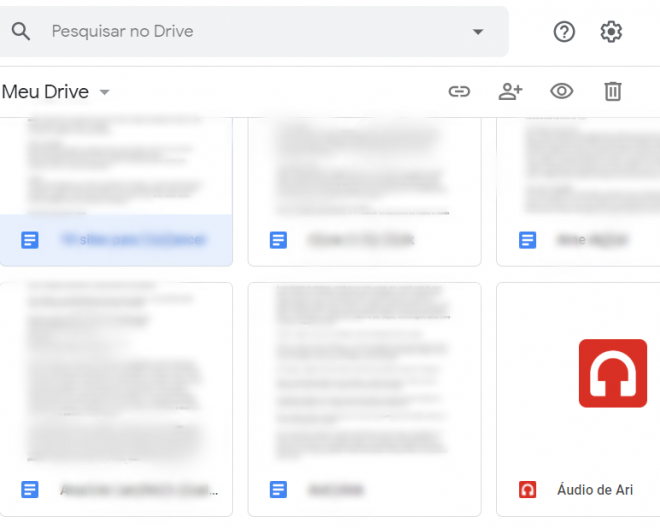Open the search options dropdown arrow
Image resolution: width=660 pixels, height=528 pixels.
478,32
